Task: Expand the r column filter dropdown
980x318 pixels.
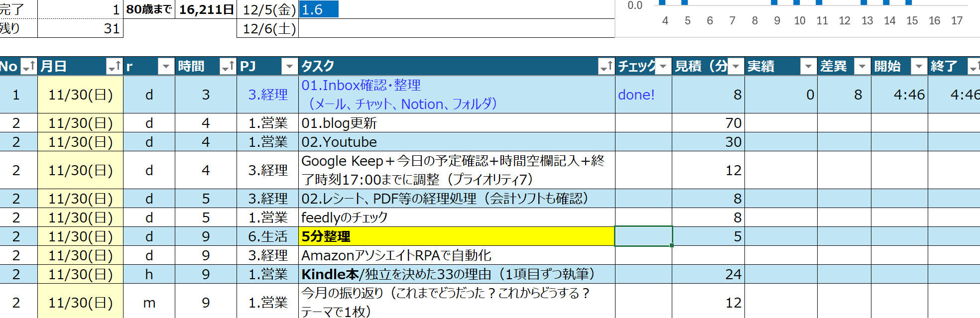Action: point(166,66)
